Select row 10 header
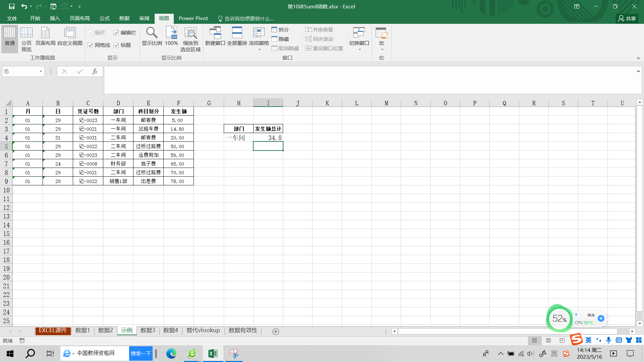This screenshot has width=644, height=362. 6,190
